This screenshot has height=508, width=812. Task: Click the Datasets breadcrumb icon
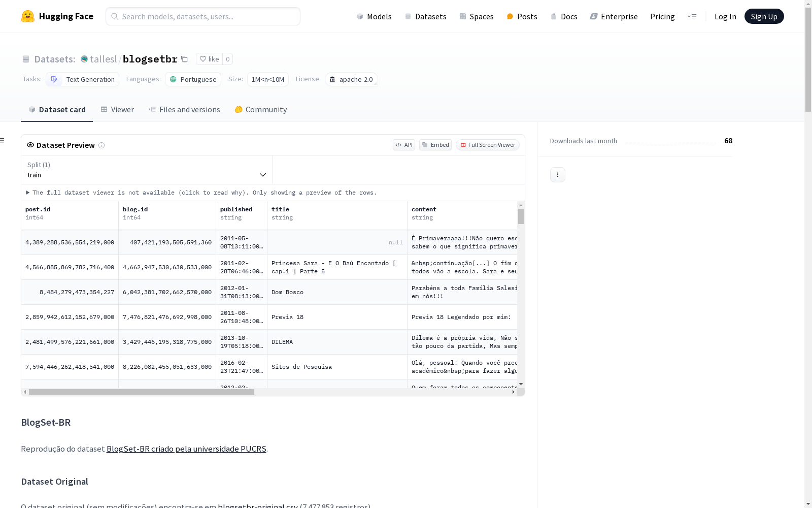[26, 59]
